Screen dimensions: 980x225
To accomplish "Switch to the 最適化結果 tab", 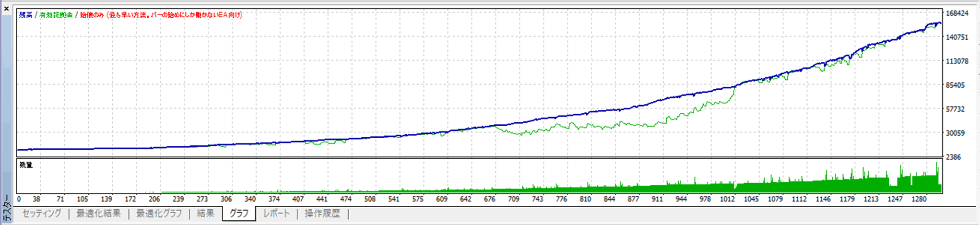I will click(98, 213).
